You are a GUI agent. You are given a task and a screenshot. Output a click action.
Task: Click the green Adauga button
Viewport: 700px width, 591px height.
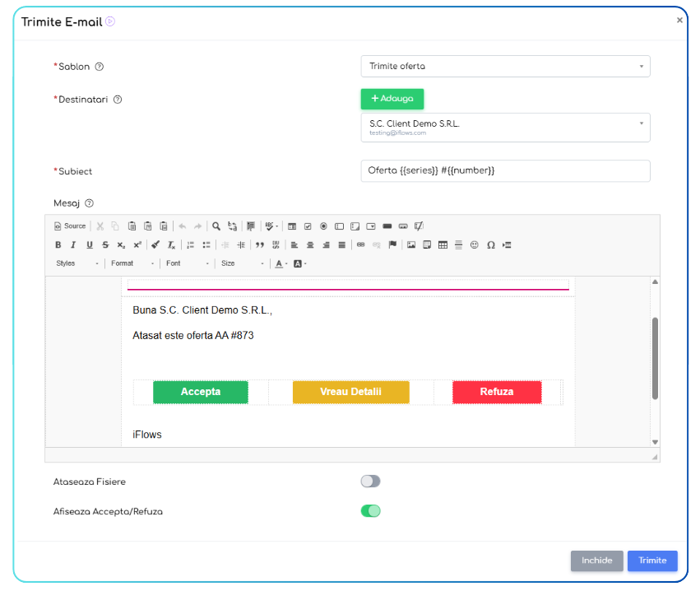point(392,99)
